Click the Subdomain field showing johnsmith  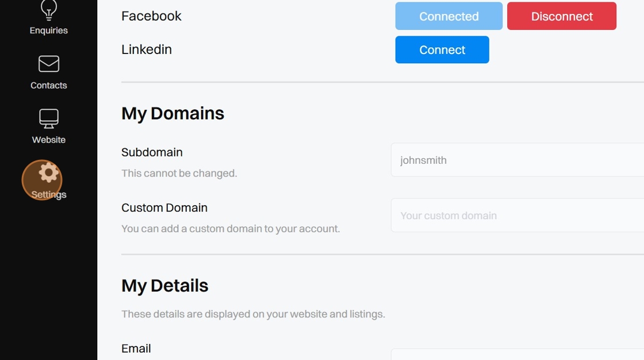tap(517, 160)
